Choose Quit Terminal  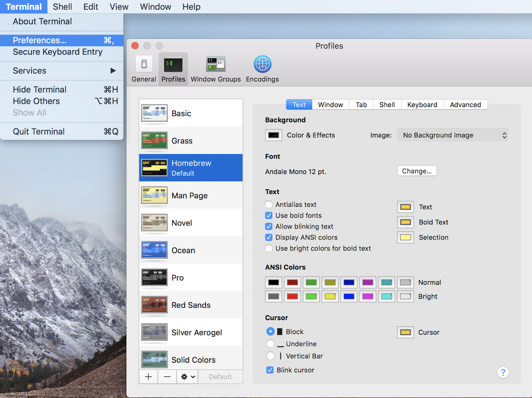coord(62,131)
